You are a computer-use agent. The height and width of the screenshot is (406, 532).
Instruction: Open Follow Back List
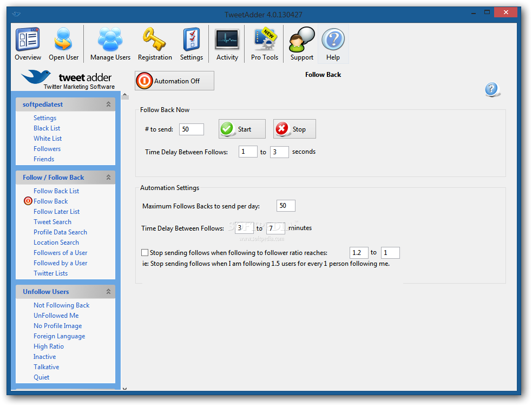56,191
